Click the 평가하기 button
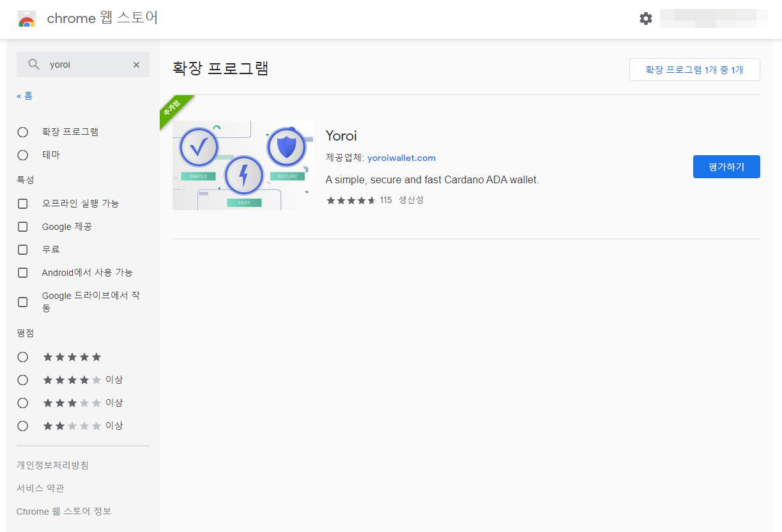 point(726,167)
